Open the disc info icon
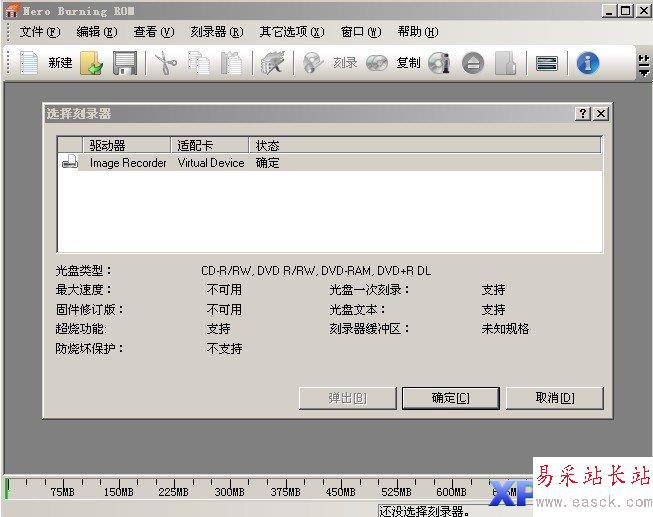The width and height of the screenshot is (653, 517). [x=439, y=63]
